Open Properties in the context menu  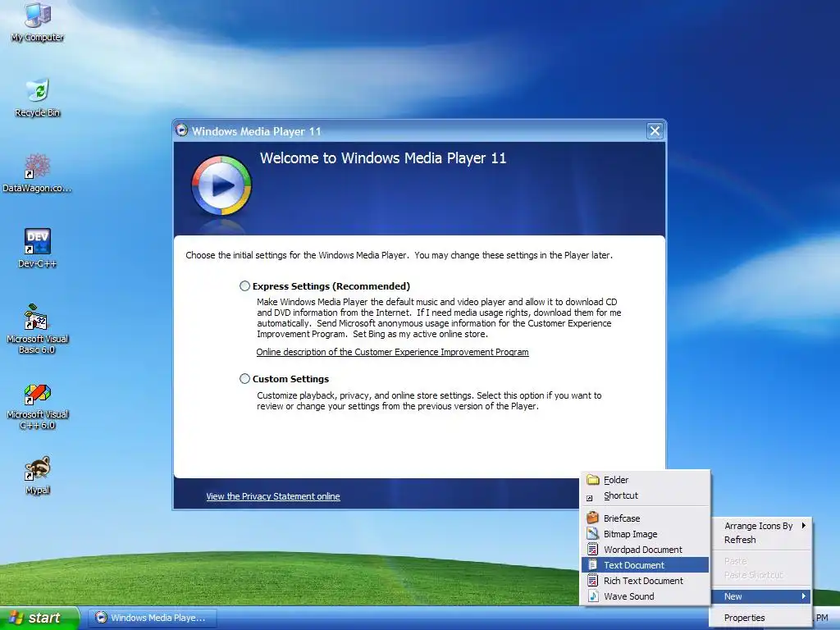tap(762, 618)
